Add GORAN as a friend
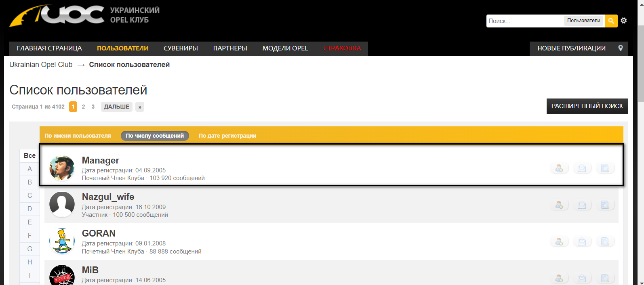 [x=559, y=241]
